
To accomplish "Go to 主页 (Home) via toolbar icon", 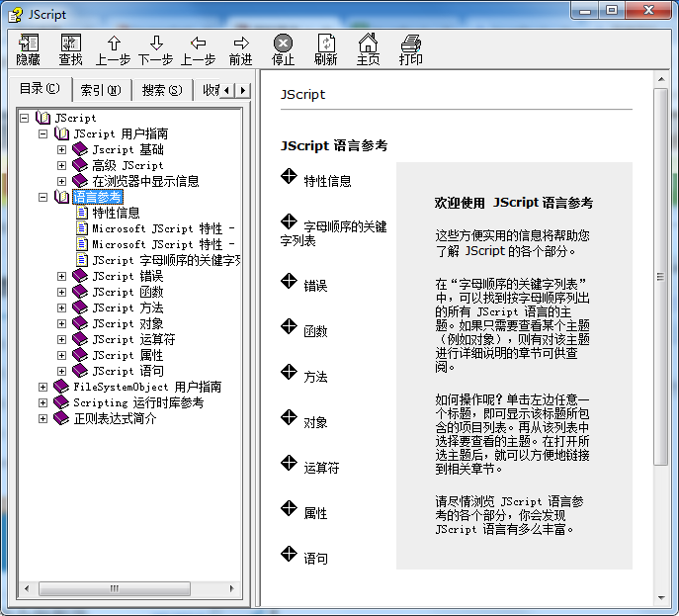I will pyautogui.click(x=368, y=44).
